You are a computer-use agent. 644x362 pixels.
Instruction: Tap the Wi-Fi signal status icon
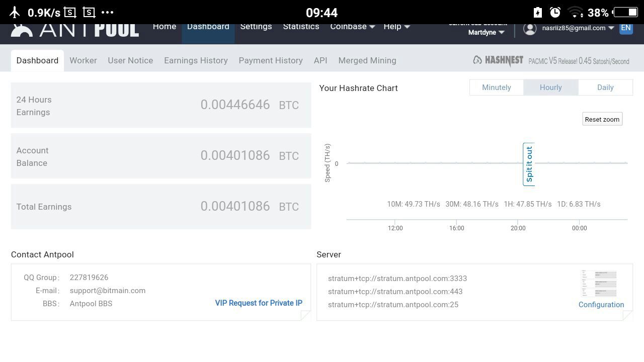click(575, 12)
